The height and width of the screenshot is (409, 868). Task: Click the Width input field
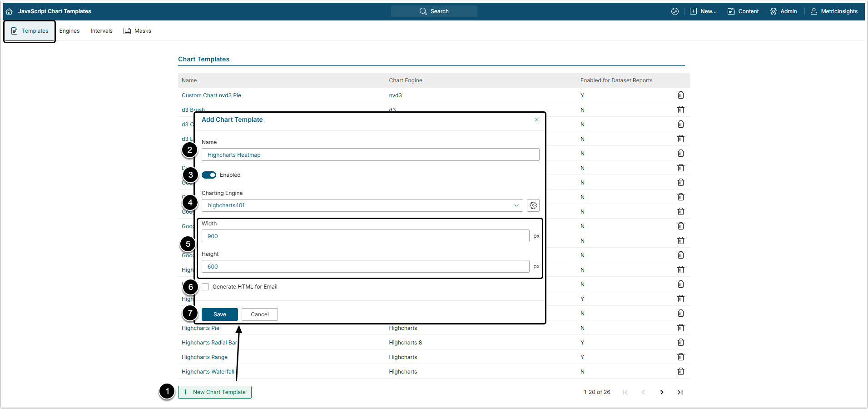pyautogui.click(x=365, y=236)
